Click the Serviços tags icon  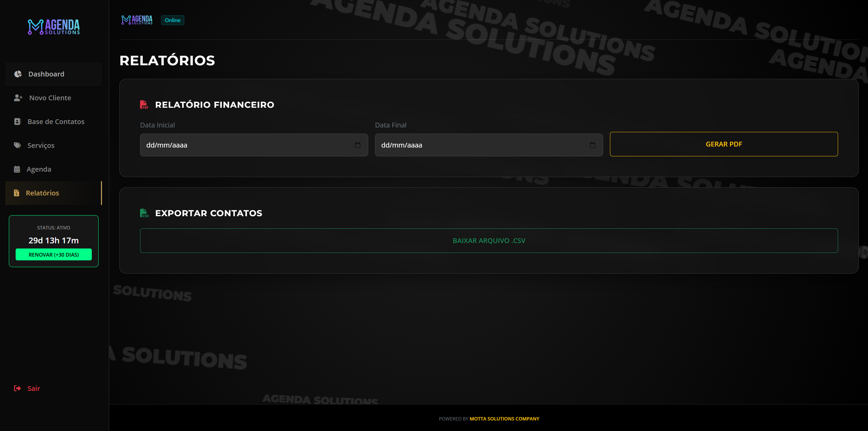pyautogui.click(x=17, y=145)
